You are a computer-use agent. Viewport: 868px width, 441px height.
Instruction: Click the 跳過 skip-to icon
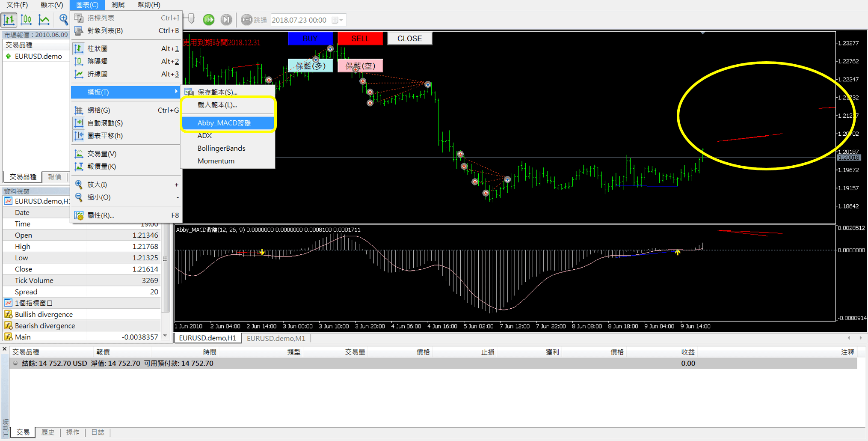click(x=246, y=20)
